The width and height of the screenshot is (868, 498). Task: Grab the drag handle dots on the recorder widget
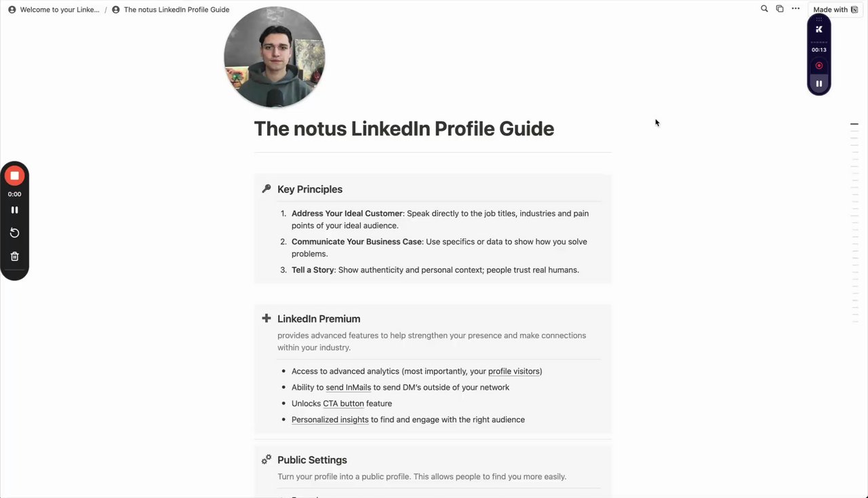click(x=819, y=19)
